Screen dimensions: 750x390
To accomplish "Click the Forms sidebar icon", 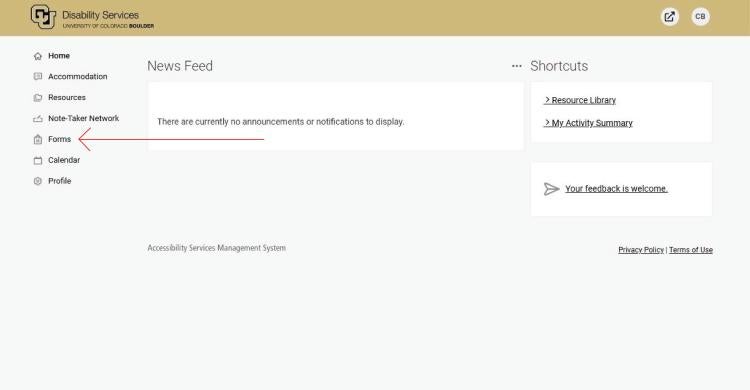I will point(38,139).
